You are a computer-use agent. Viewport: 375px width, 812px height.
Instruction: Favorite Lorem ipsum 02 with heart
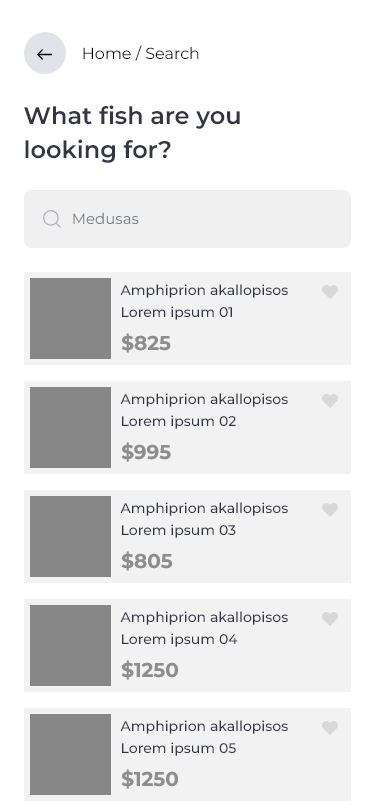pyautogui.click(x=330, y=401)
